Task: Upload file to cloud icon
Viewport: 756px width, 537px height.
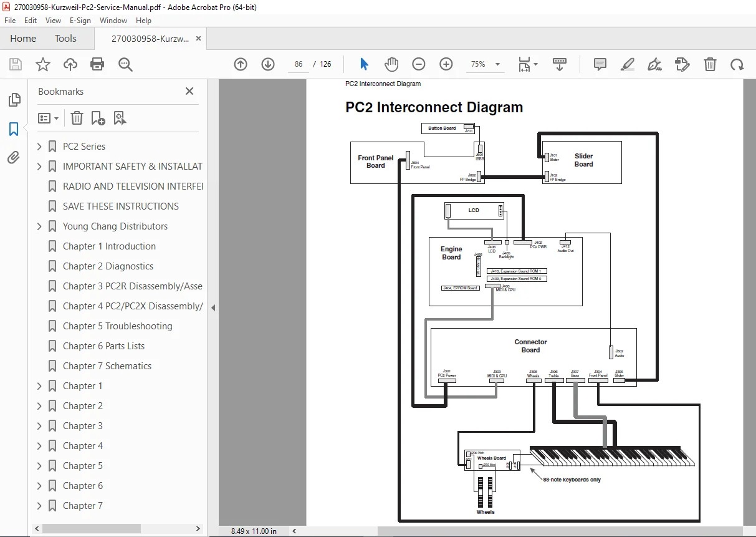Action: point(70,64)
